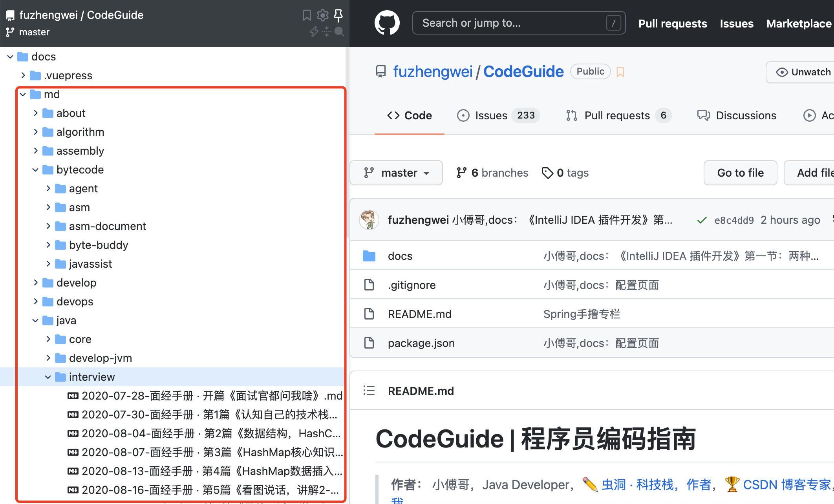Switch to the Code tab
This screenshot has height=504, width=834.
pyautogui.click(x=410, y=115)
